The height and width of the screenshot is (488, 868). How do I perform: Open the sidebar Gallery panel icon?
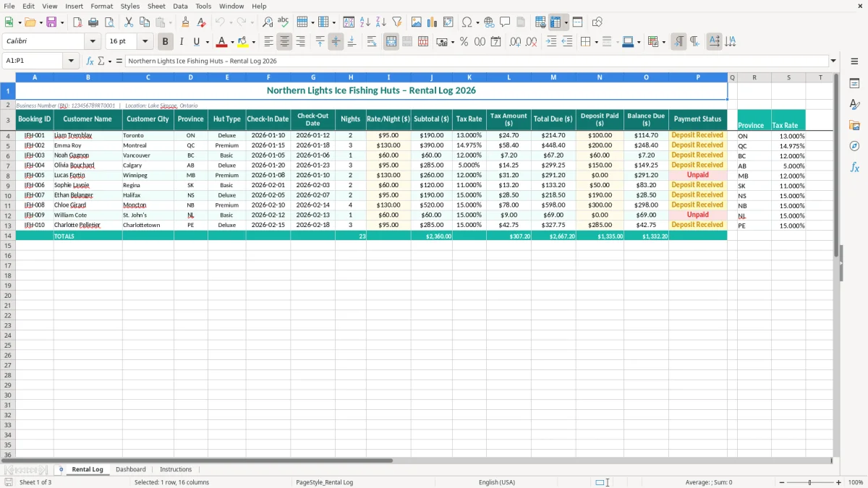coord(854,125)
